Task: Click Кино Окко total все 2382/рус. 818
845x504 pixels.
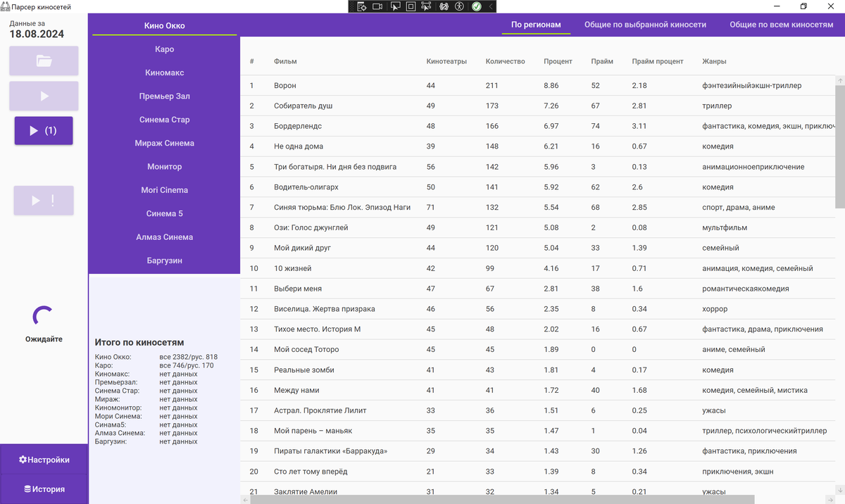Action: pos(189,357)
